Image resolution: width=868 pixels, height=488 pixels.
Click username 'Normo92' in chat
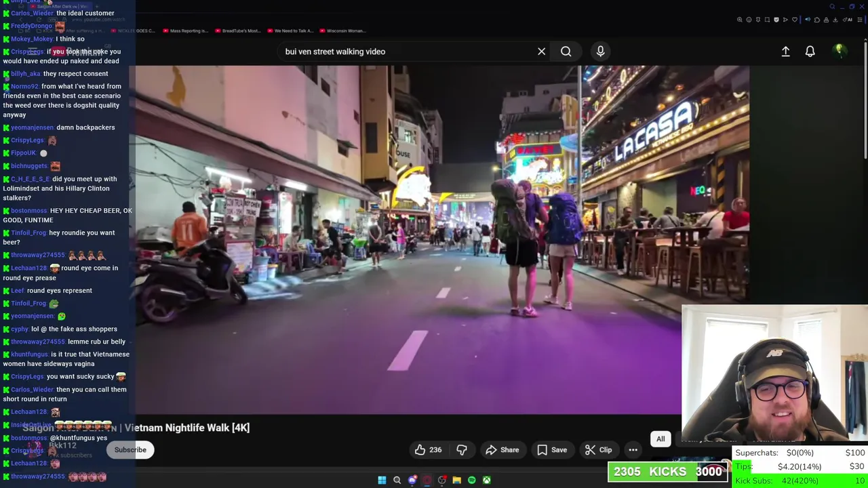tap(24, 87)
